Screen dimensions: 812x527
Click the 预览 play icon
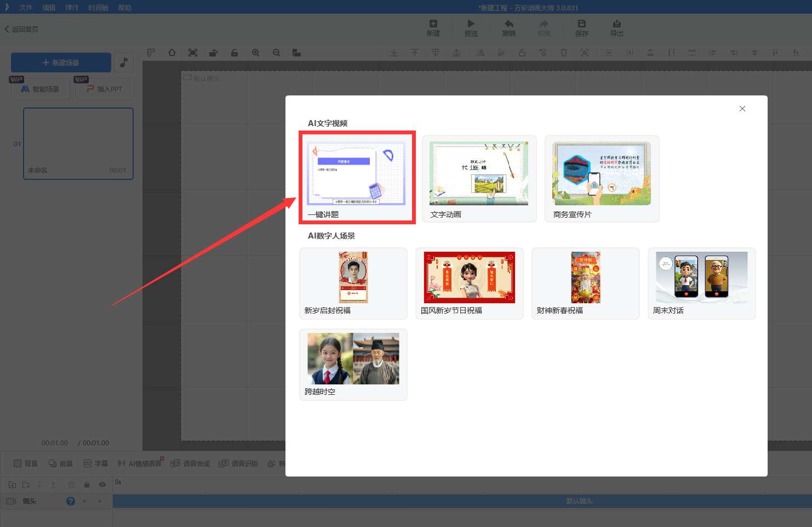[471, 24]
